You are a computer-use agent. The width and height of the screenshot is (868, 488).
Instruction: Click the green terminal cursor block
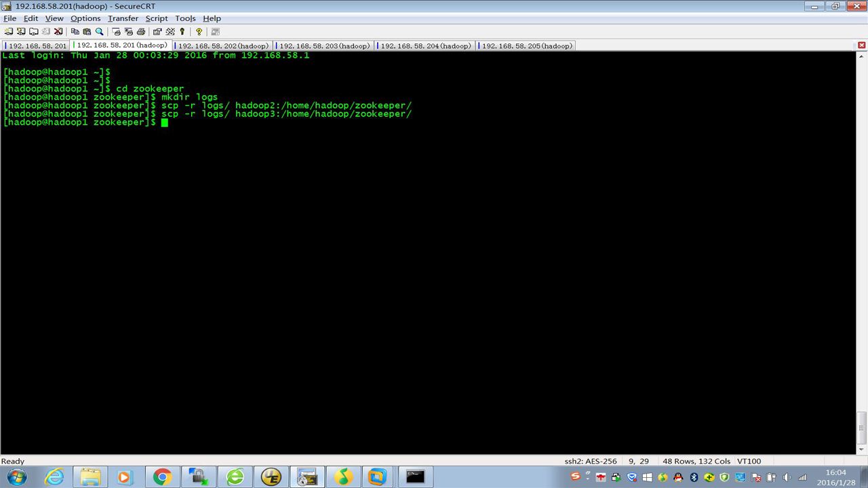click(x=165, y=123)
